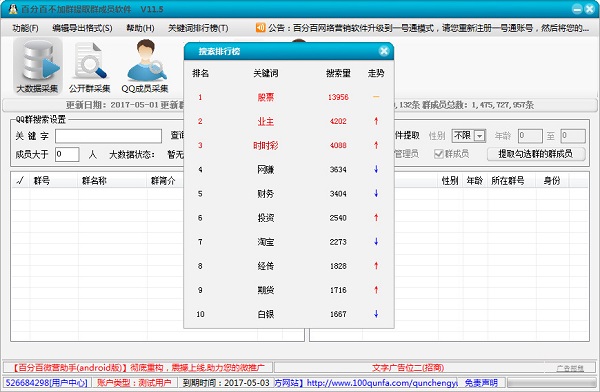The height and width of the screenshot is (392, 600).
Task: Select the 股票 keyword in ranking list
Action: pos(266,97)
